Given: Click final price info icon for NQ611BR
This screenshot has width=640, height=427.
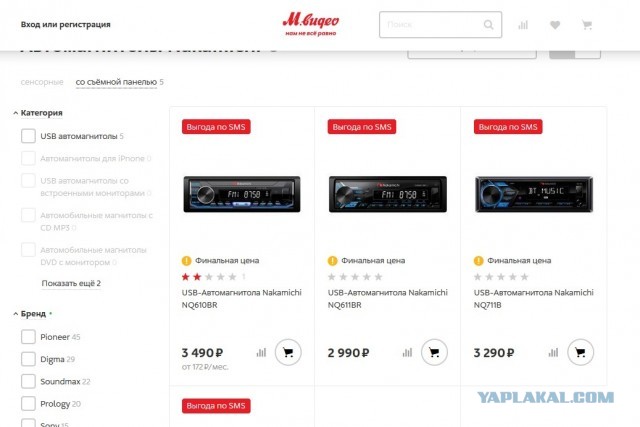Looking at the screenshot, I should [x=333, y=260].
